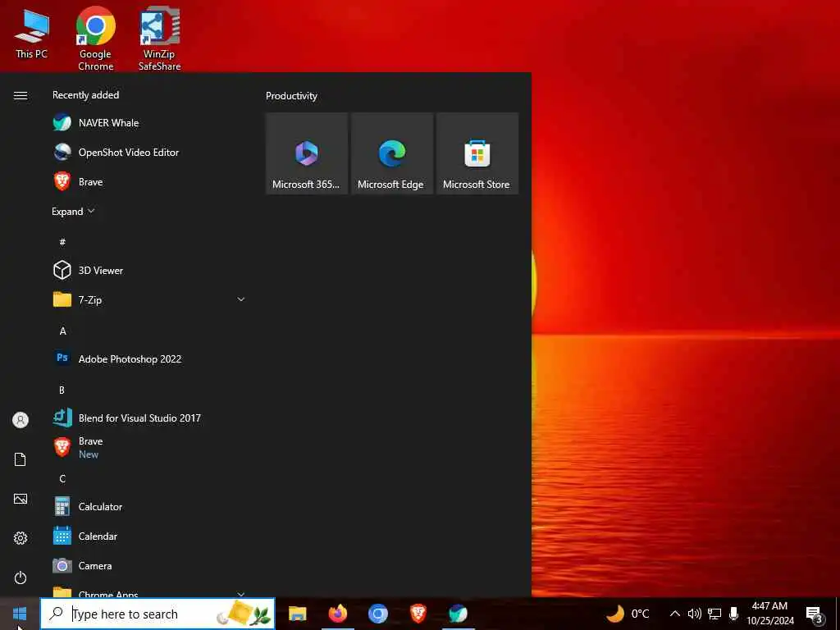This screenshot has width=840, height=630.
Task: Select This PC desktop icon
Action: click(32, 34)
